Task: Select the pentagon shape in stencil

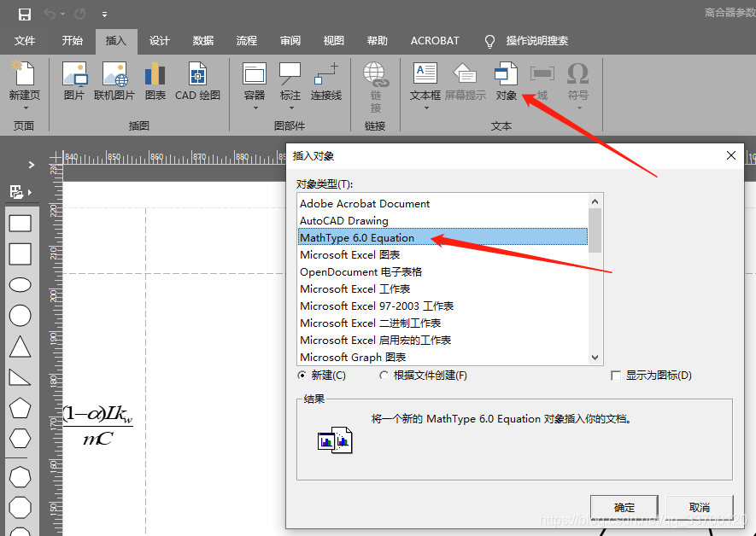Action: coord(21,408)
